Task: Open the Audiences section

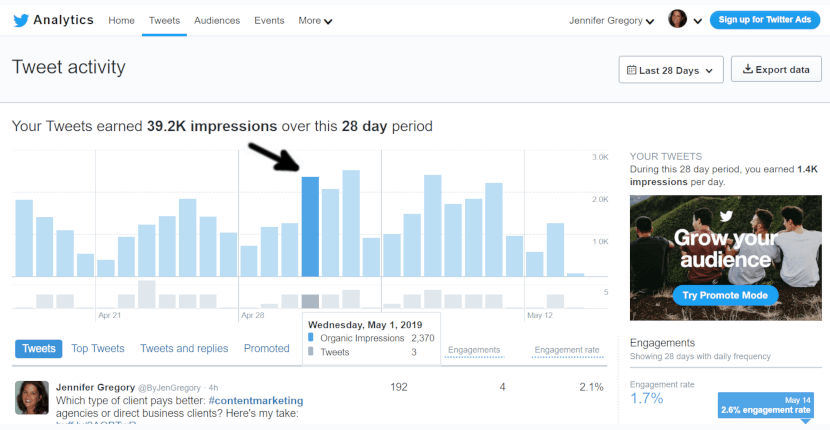Action: click(217, 21)
